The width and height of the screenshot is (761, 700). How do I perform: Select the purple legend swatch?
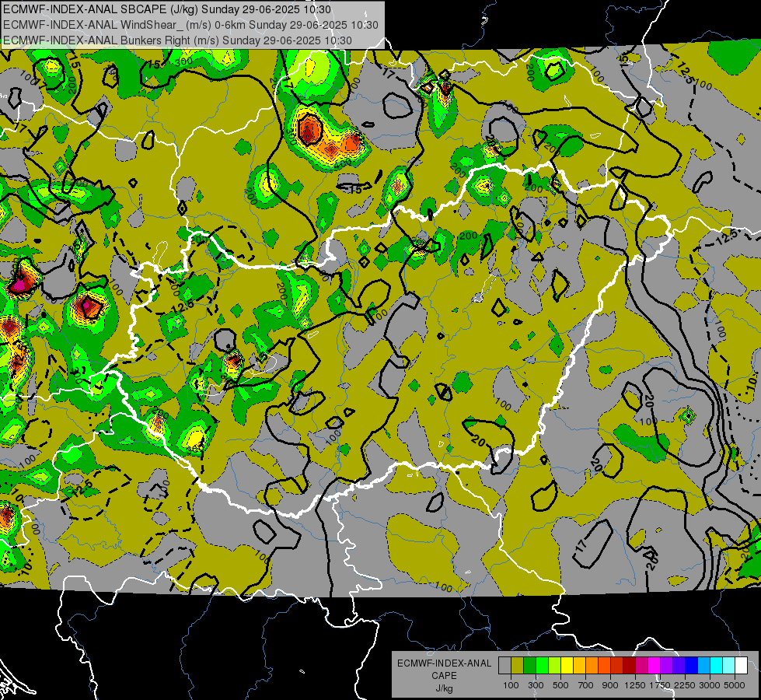coord(667,666)
